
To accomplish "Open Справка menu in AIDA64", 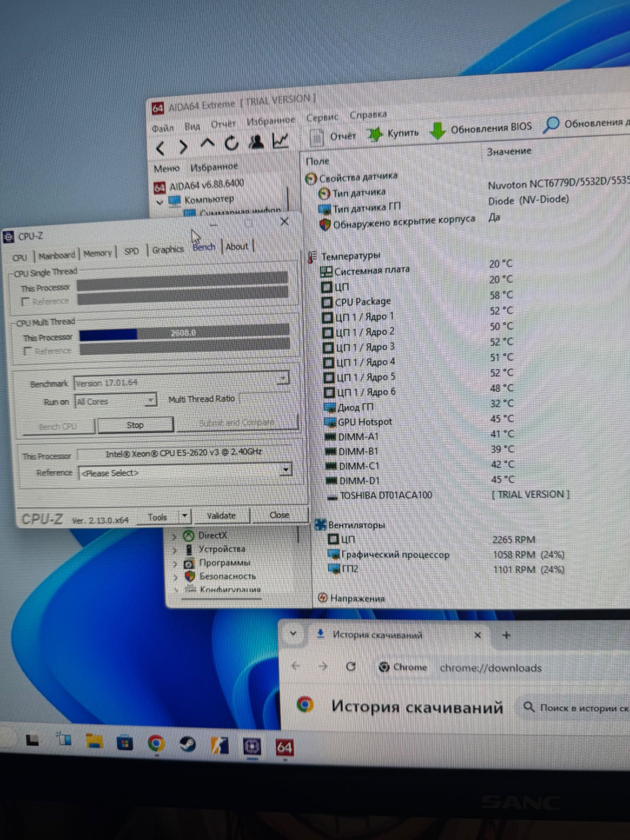I will [x=368, y=115].
